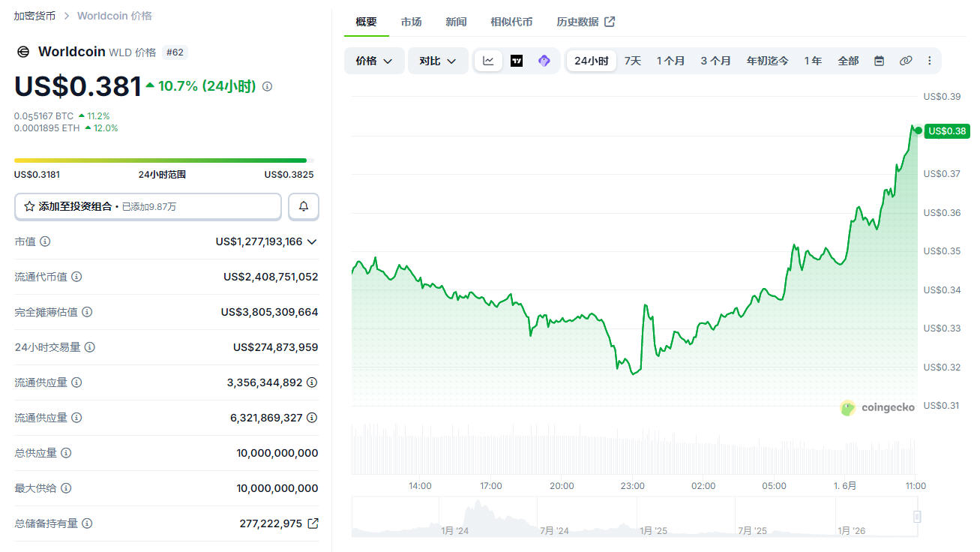Viewport: 980px width, 552px height.
Task: Select the 24小时 time range
Action: pyautogui.click(x=592, y=61)
